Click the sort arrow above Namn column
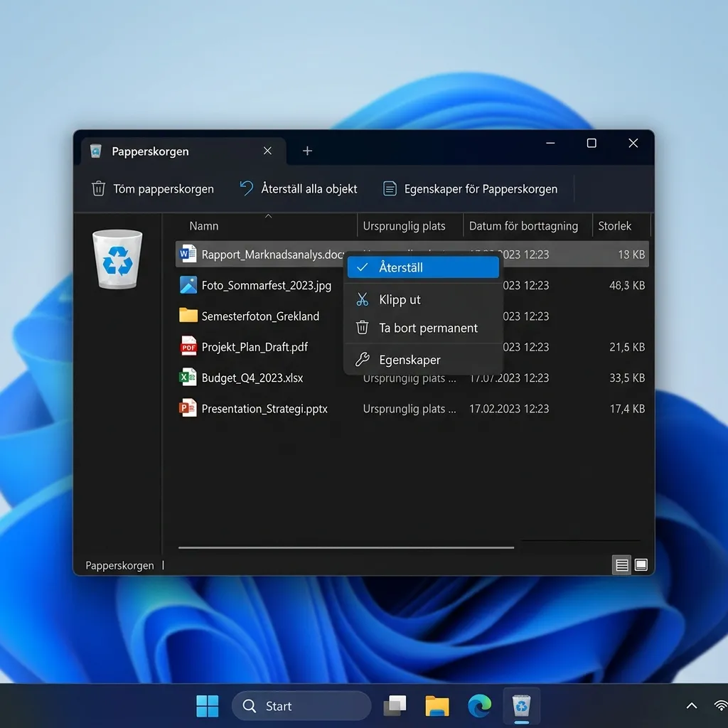Viewport: 728px width, 728px height. (x=268, y=216)
